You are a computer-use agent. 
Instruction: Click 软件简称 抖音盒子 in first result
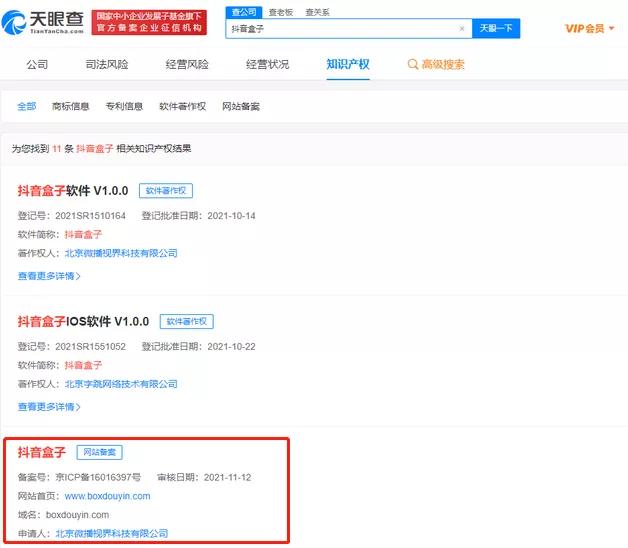point(83,234)
